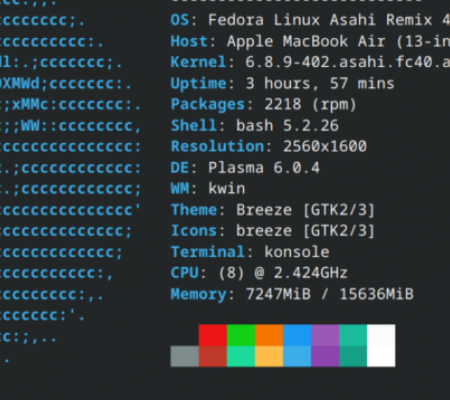450x400 pixels.
Task: Click the lower dark purple color block
Action: pyautogui.click(x=325, y=356)
